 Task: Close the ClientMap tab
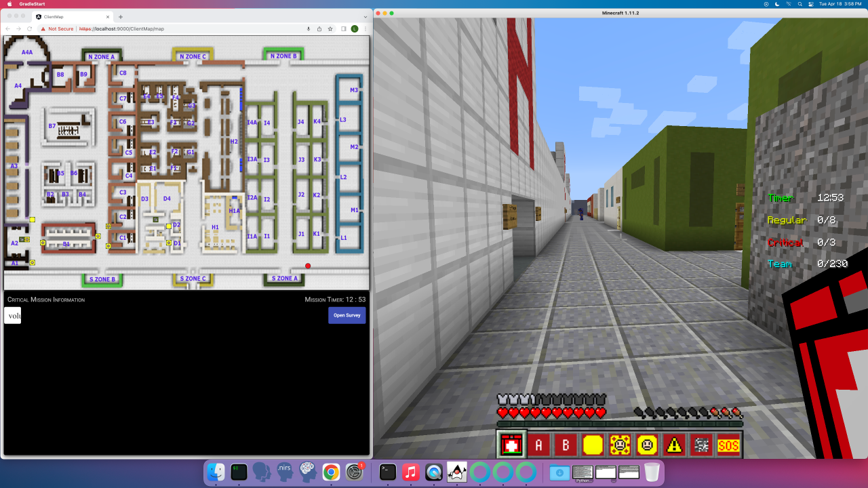pos(108,16)
